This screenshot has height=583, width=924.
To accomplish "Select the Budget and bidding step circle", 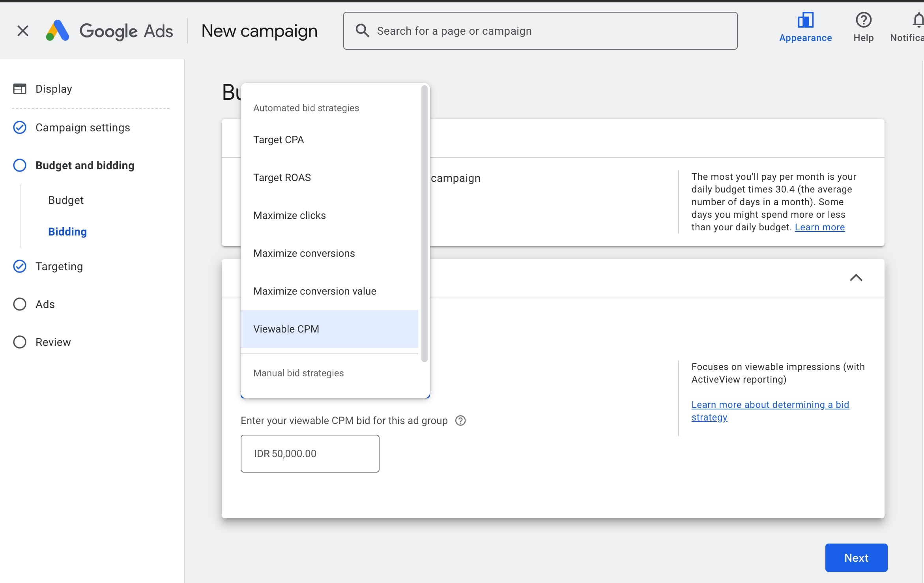I will pyautogui.click(x=20, y=165).
